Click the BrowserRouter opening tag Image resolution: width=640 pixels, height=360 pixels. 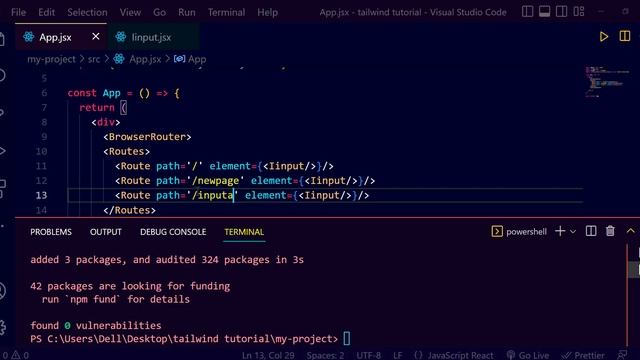(147, 137)
